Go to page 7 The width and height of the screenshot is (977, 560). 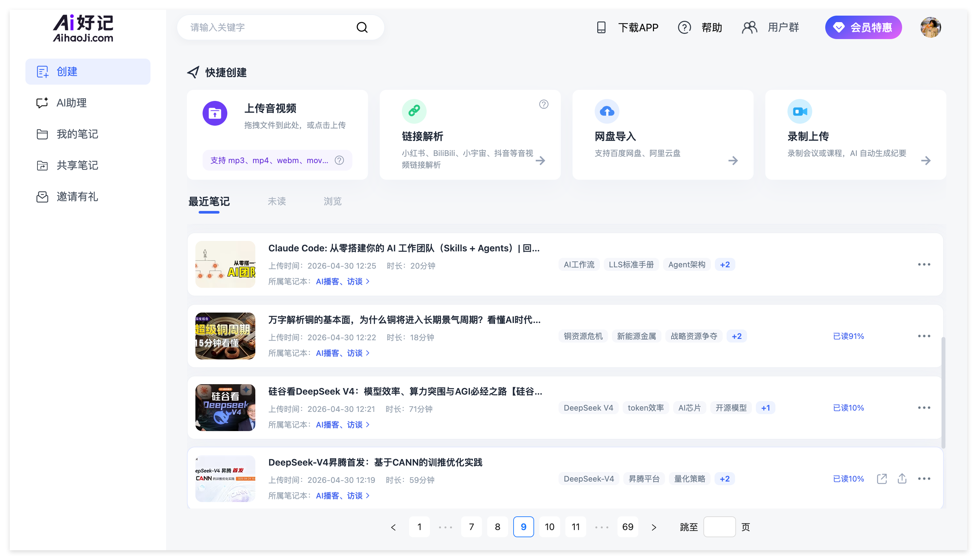(x=471, y=527)
